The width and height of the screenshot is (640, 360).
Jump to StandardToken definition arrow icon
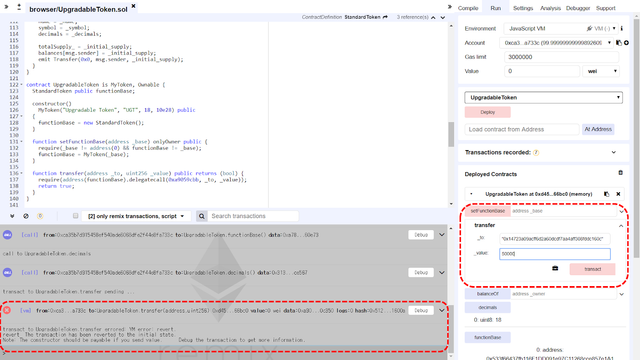(x=385, y=17)
